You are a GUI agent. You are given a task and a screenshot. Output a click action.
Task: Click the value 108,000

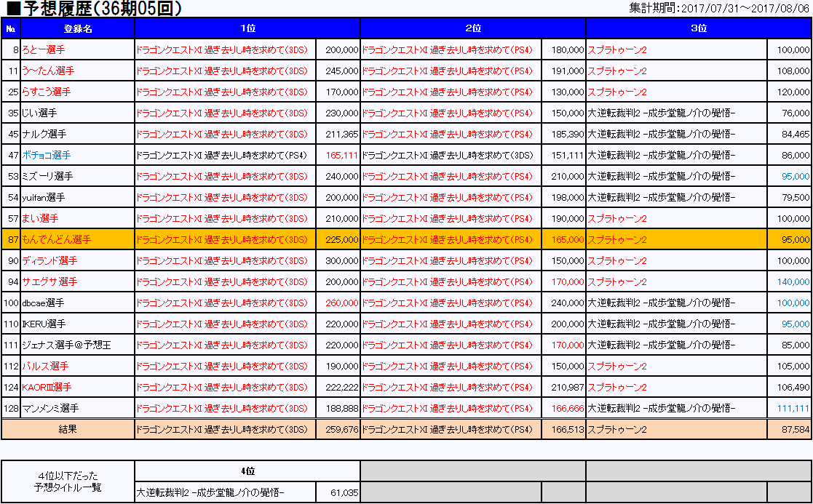pyautogui.click(x=793, y=71)
